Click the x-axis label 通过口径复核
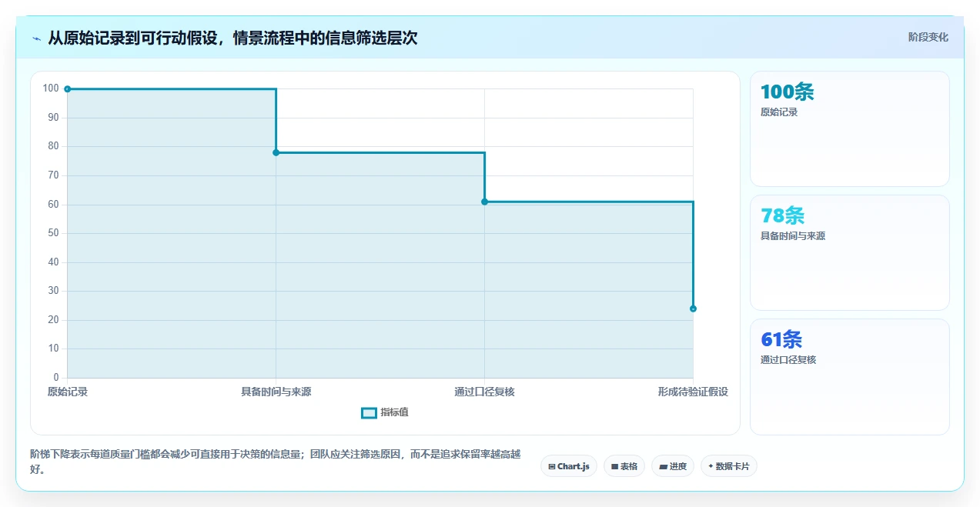The width and height of the screenshot is (980, 507). [x=484, y=392]
